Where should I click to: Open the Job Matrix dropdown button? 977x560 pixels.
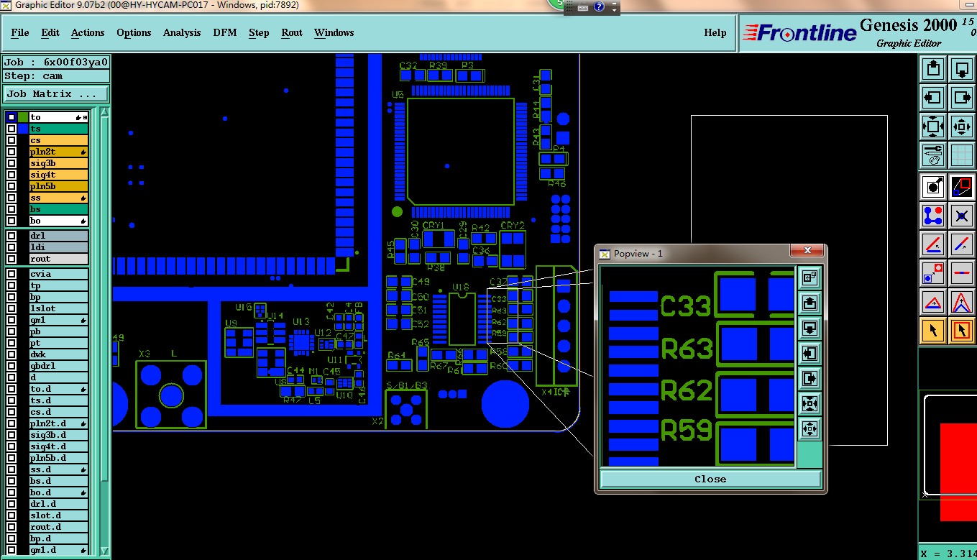[x=56, y=94]
